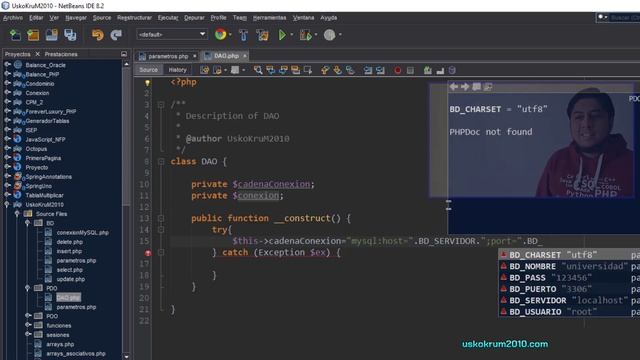Screen dimensions: 640x360
Task: Collapse the comment block fold on line 3
Action: tap(161, 105)
